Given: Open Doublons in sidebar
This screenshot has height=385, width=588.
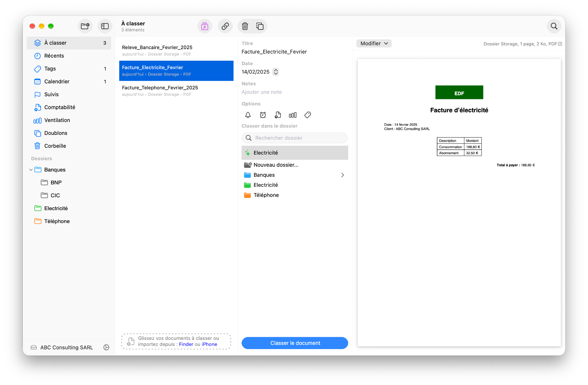Looking at the screenshot, I should click(x=69, y=133).
